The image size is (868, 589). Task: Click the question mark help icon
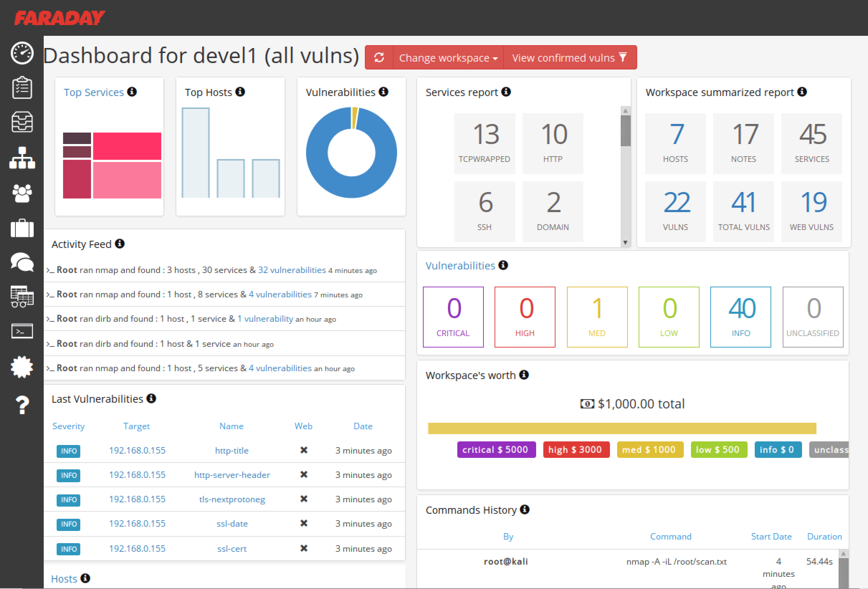click(x=22, y=404)
